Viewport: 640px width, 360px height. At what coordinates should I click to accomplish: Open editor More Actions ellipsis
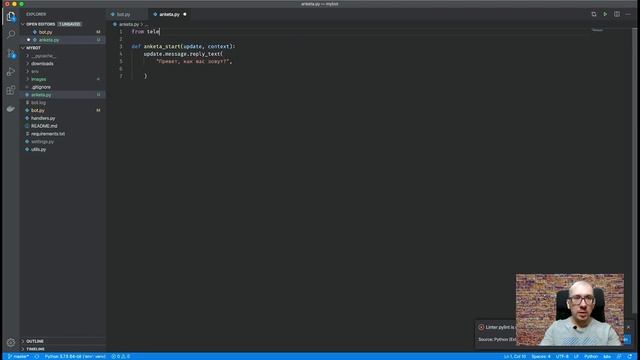[628, 14]
